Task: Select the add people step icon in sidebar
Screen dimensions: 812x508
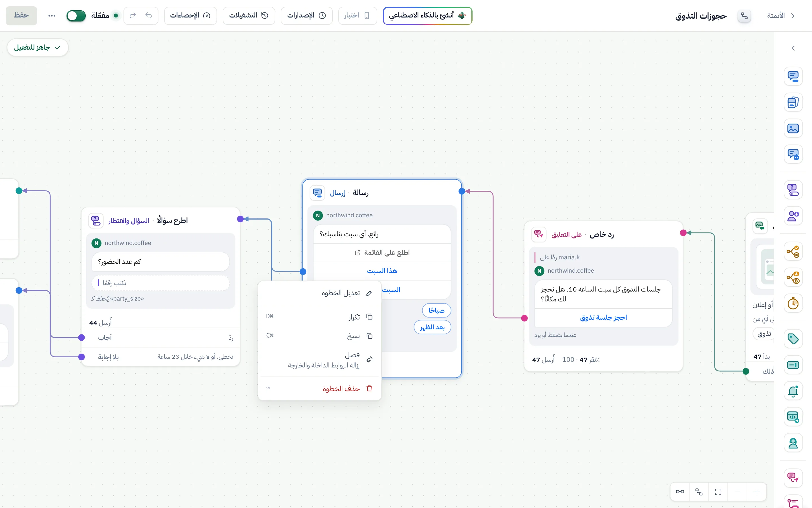Action: coord(793,216)
